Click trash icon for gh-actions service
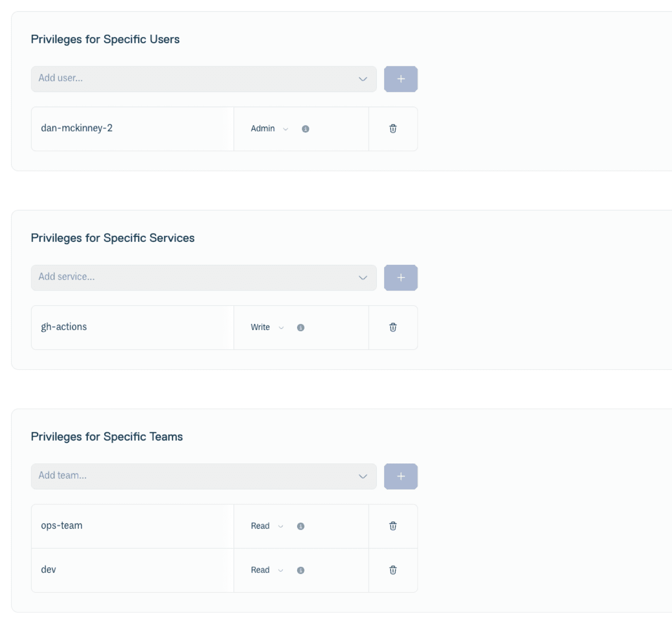 tap(393, 327)
